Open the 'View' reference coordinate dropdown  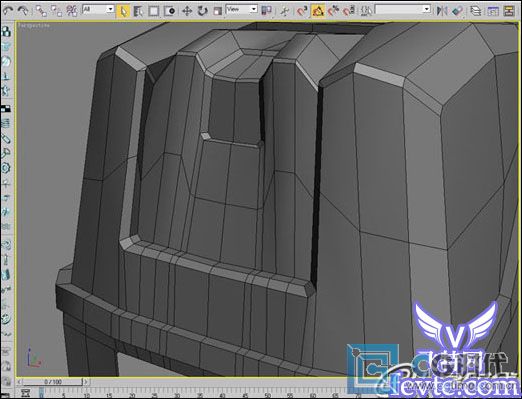(x=242, y=9)
